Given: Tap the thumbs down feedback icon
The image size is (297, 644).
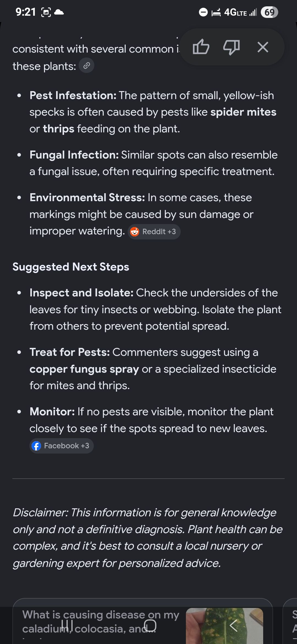Looking at the screenshot, I should pyautogui.click(x=232, y=47).
